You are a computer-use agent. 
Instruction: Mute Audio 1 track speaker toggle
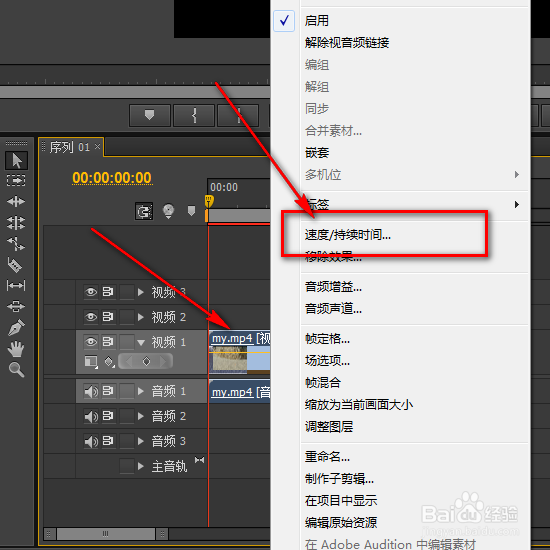point(91,391)
